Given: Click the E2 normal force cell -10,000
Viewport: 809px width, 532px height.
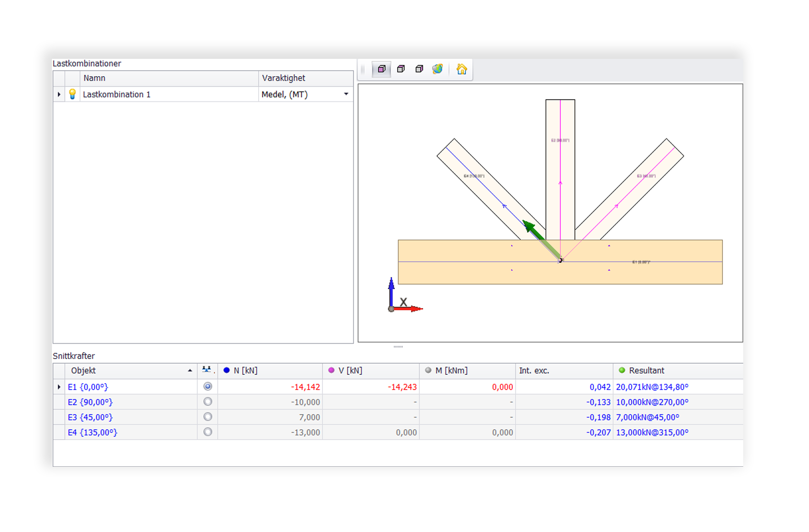Looking at the screenshot, I should pyautogui.click(x=305, y=402).
